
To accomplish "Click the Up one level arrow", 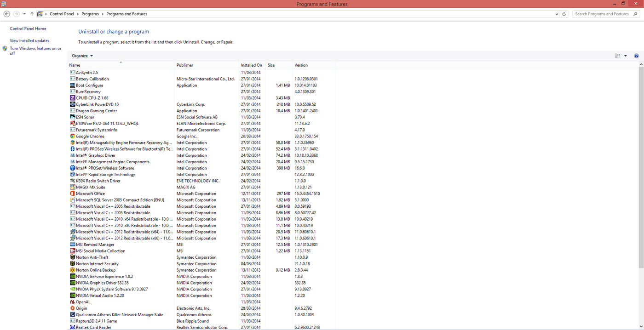I will coord(32,14).
